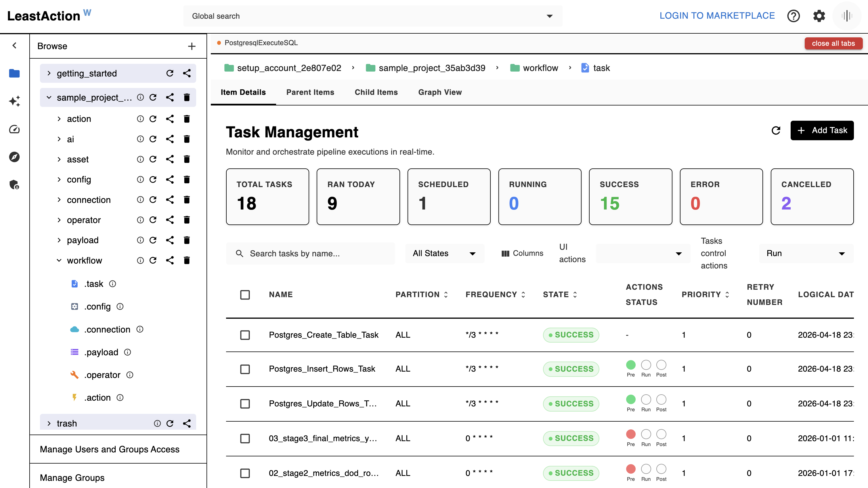Viewport: 868px width, 488px height.
Task: Open the Global search dropdown arrow
Action: coord(550,16)
